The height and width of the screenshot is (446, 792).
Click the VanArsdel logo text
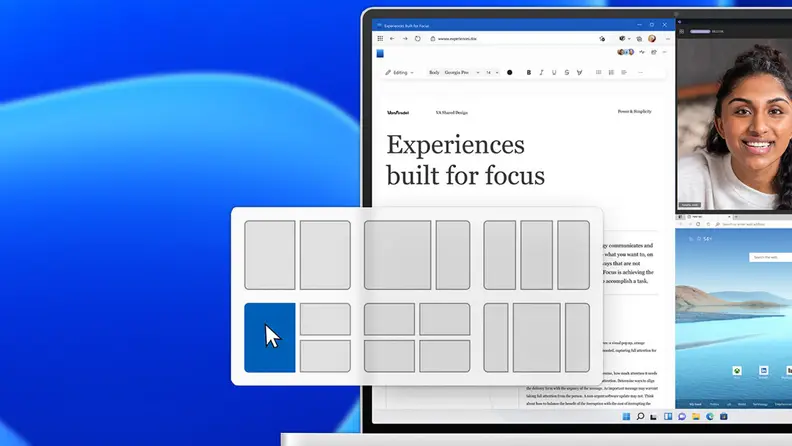(x=398, y=113)
